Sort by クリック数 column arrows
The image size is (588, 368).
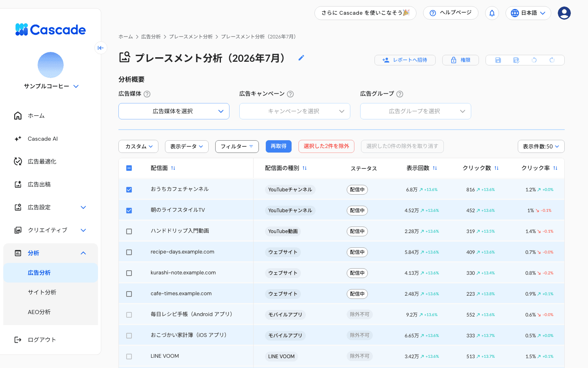(x=497, y=168)
